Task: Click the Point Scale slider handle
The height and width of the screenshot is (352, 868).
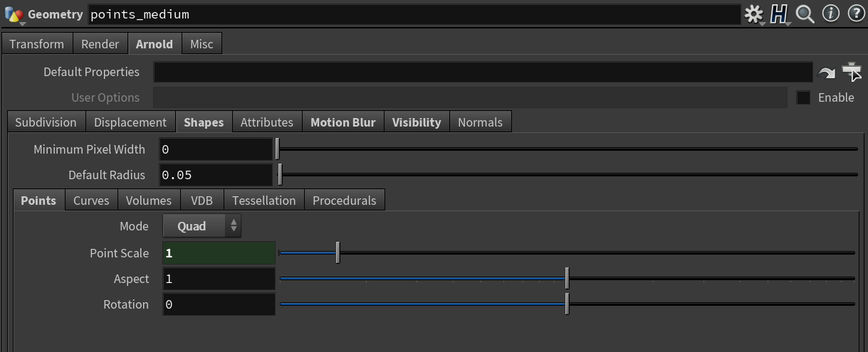Action: (338, 252)
